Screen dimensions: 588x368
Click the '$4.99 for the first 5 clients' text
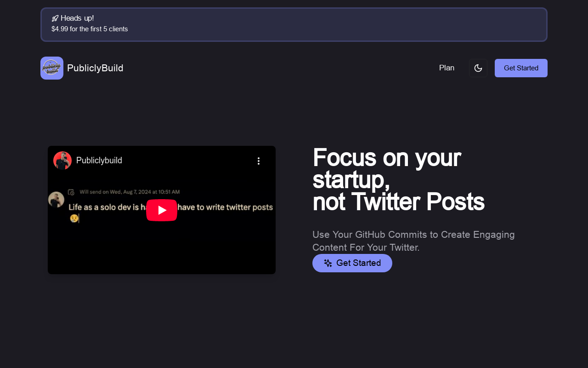(90, 29)
